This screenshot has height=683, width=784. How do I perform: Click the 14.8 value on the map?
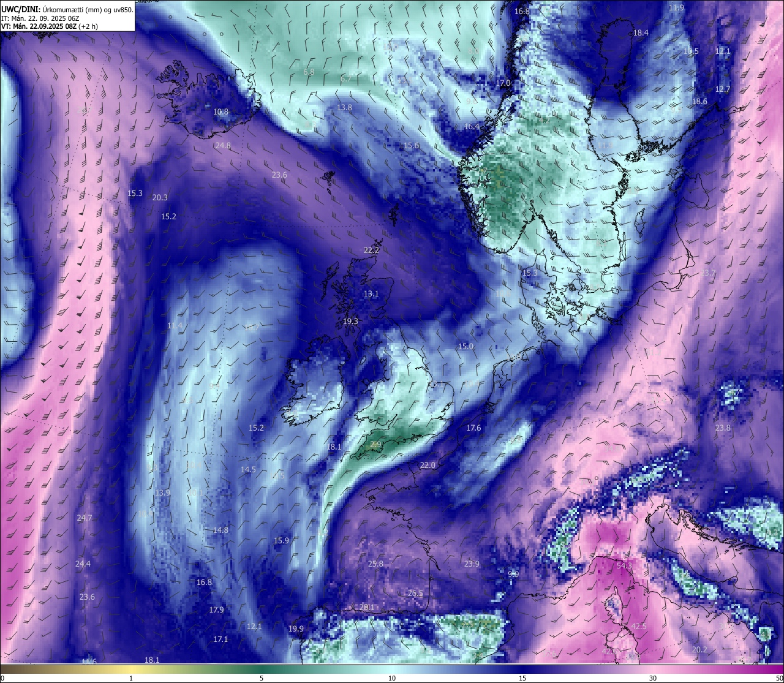[x=221, y=530]
